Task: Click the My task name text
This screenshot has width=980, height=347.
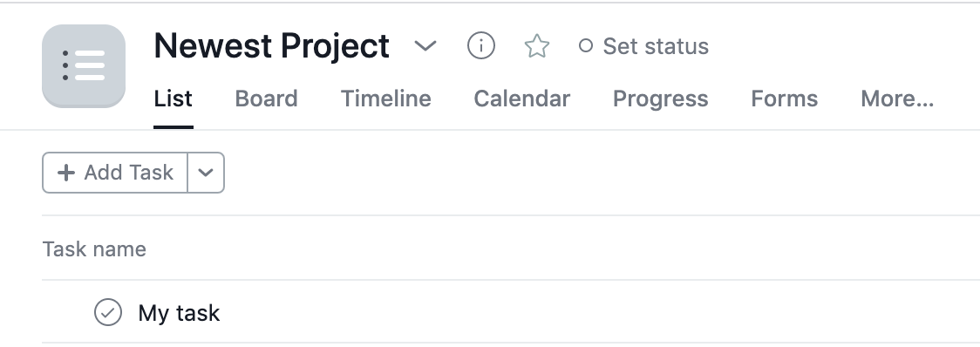Action: [179, 313]
